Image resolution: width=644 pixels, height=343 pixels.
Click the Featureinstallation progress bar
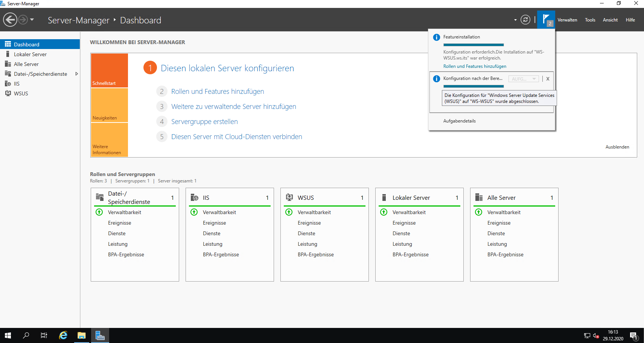click(473, 45)
